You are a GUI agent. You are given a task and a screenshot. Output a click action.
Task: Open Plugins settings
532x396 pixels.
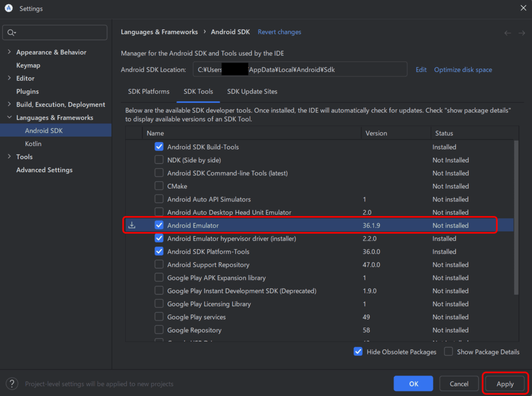[x=28, y=91]
